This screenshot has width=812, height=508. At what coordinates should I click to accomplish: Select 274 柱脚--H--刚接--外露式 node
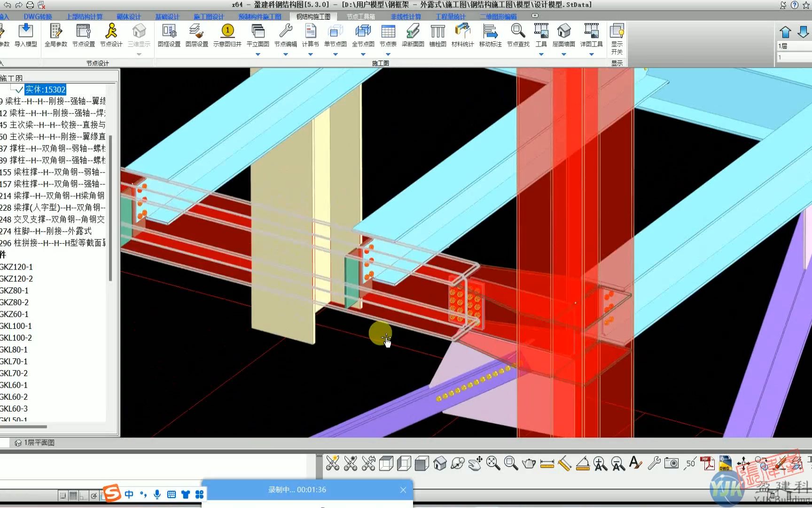[x=46, y=231]
